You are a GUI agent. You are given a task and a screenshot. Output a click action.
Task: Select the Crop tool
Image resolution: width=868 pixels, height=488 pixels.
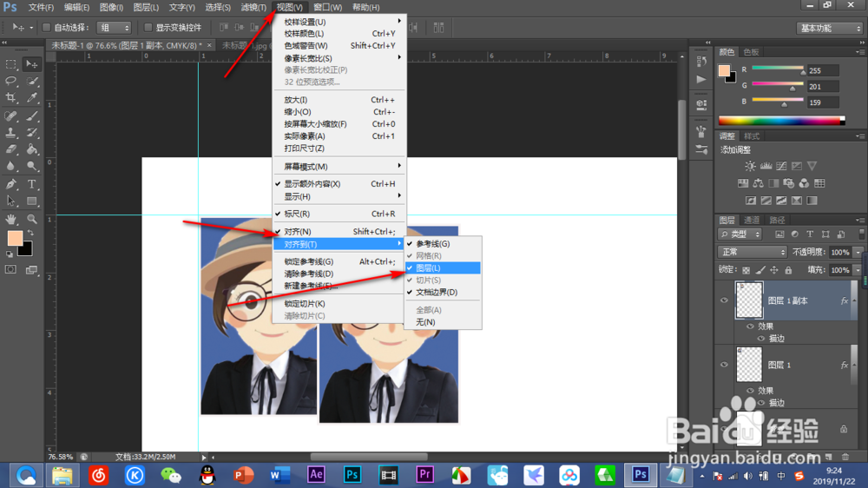click(x=10, y=98)
